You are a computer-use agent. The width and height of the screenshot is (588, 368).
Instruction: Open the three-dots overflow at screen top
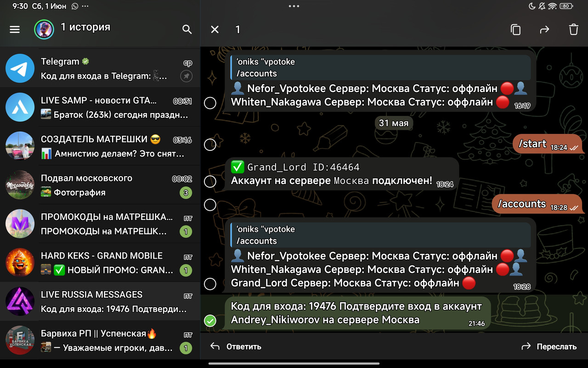[294, 6]
